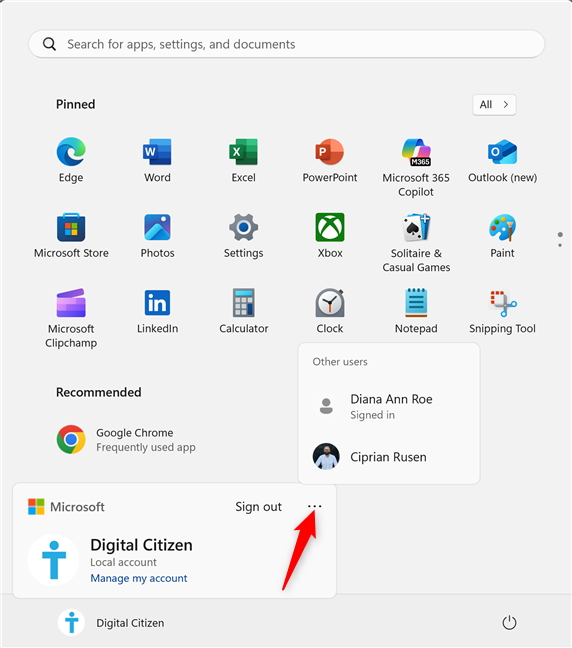Open the Manage my account link
The width and height of the screenshot is (572, 648).
pos(139,578)
